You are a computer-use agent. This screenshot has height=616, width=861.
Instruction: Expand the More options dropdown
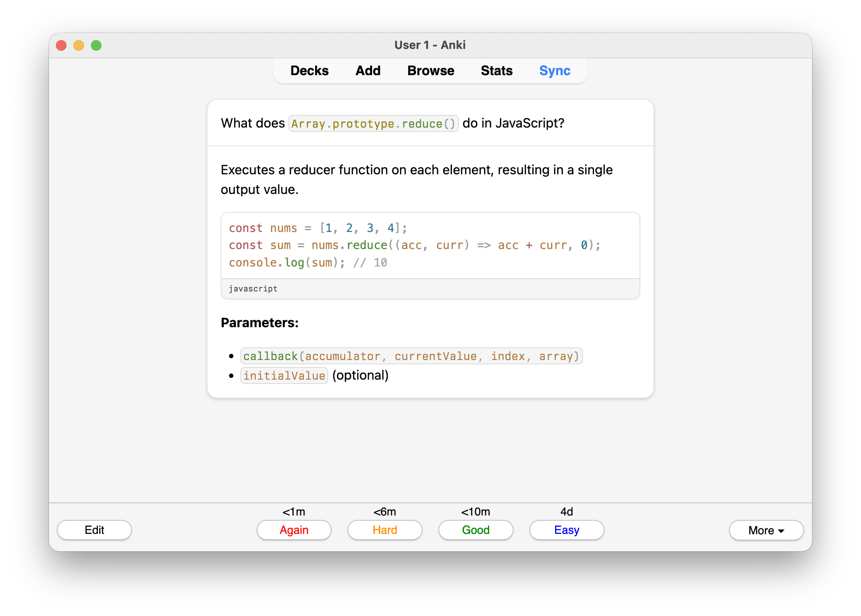pyautogui.click(x=766, y=530)
